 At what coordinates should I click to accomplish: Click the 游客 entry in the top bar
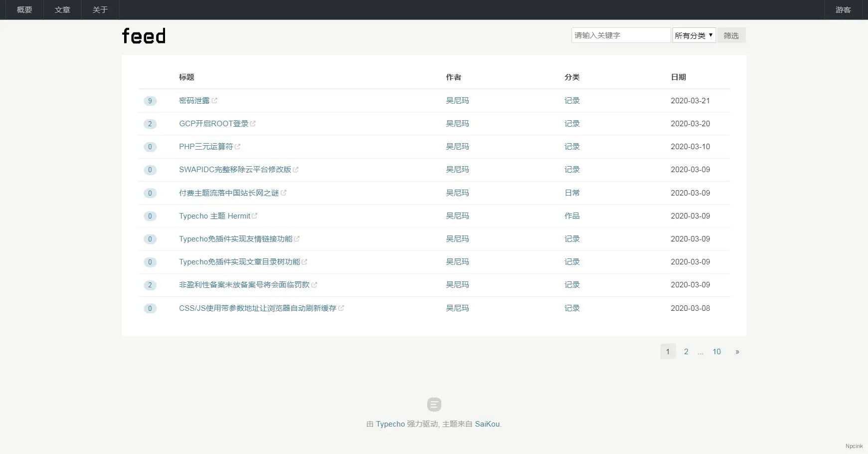tap(842, 9)
